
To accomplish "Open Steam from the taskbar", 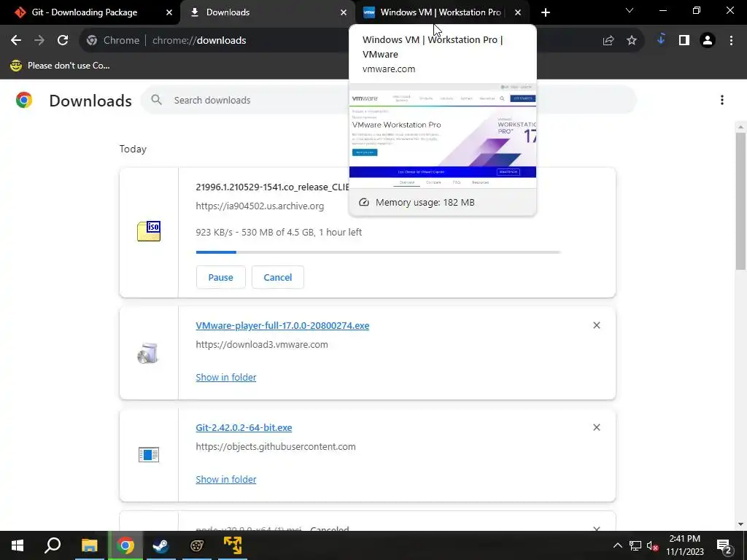I will coord(161,545).
